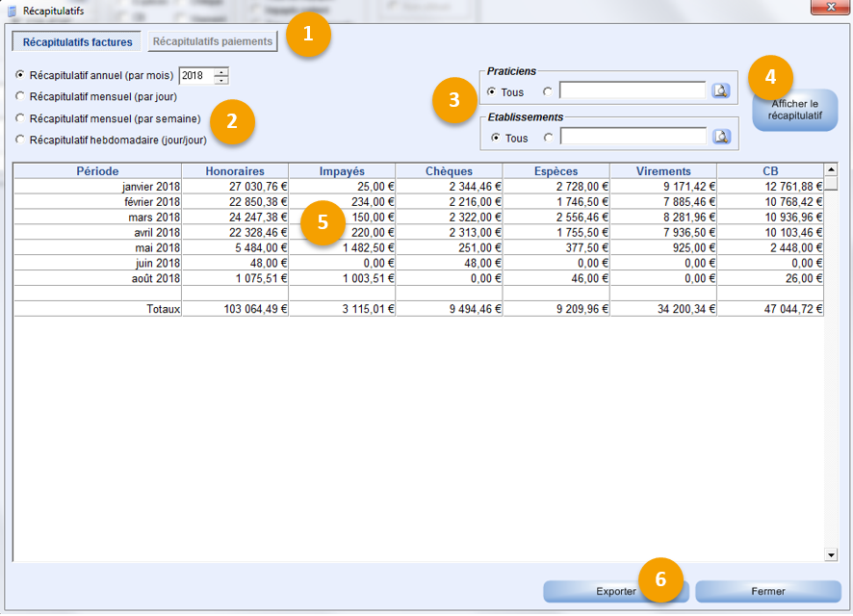This screenshot has height=616, width=853.
Task: Select the juin 2018 period cell
Action: tap(97, 263)
